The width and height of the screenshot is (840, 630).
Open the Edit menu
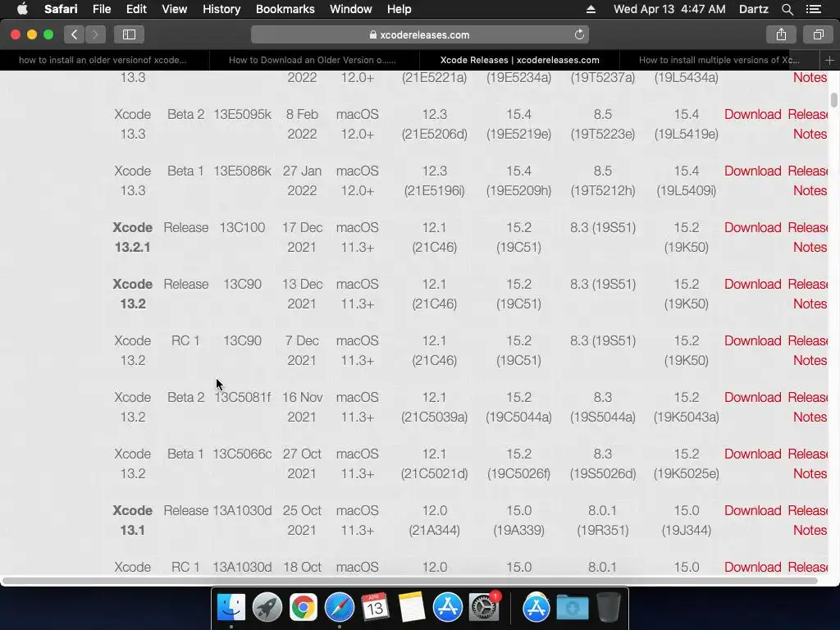point(136,9)
